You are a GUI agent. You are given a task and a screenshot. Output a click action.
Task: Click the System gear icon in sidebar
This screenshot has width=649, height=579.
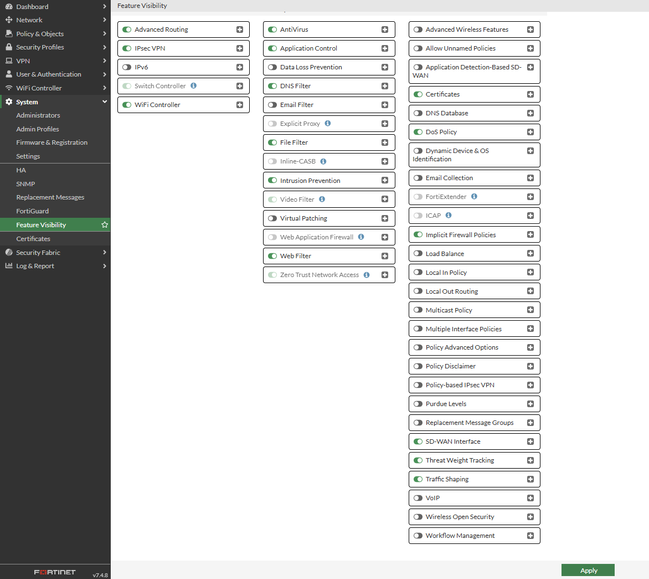click(9, 102)
